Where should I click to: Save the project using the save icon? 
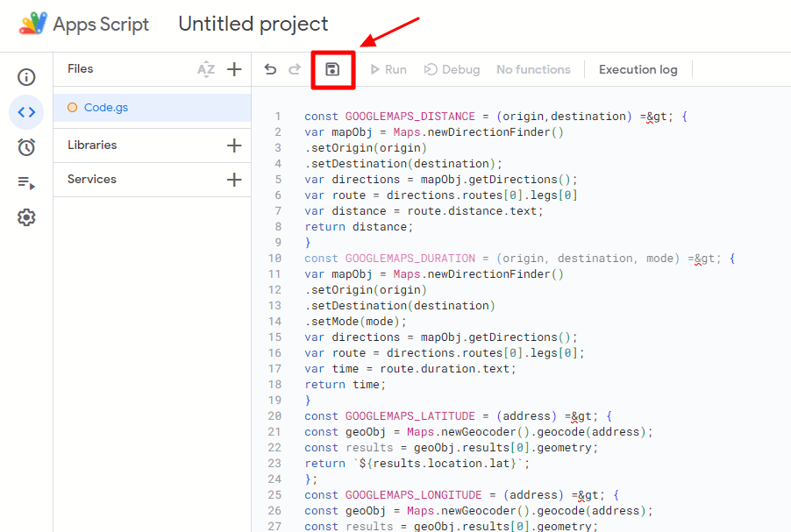[332, 68]
